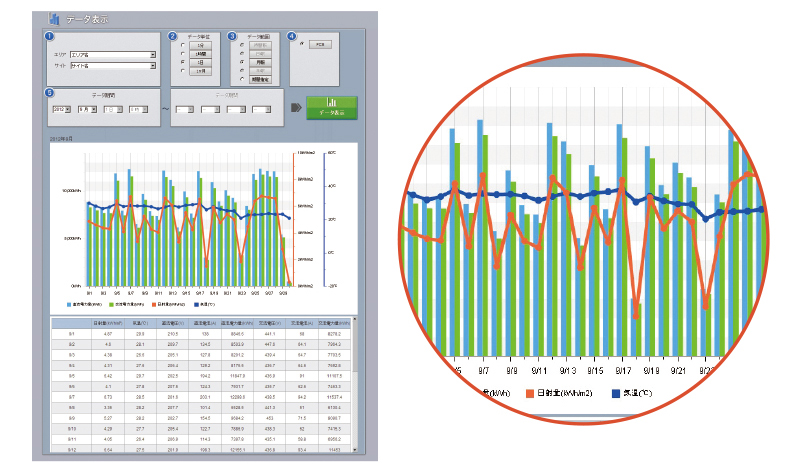The width and height of the screenshot is (800, 470).
Task: Click the 453 voltage cell in 9/9 row
Action: (269, 418)
